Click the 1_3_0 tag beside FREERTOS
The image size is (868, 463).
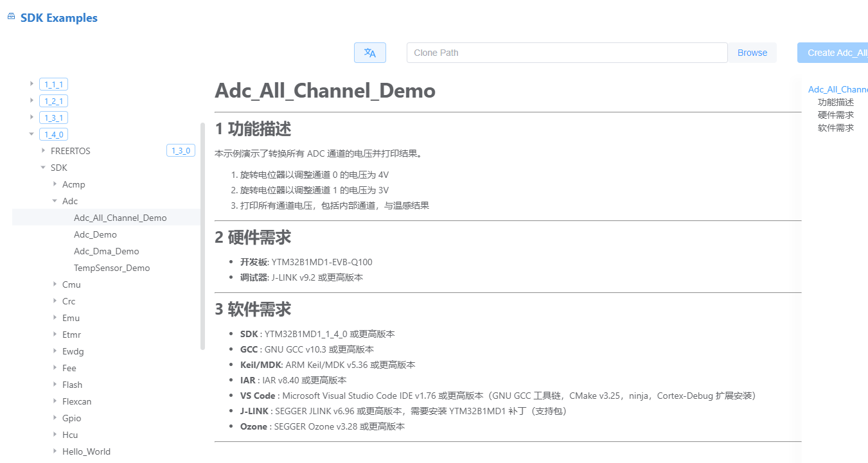180,151
